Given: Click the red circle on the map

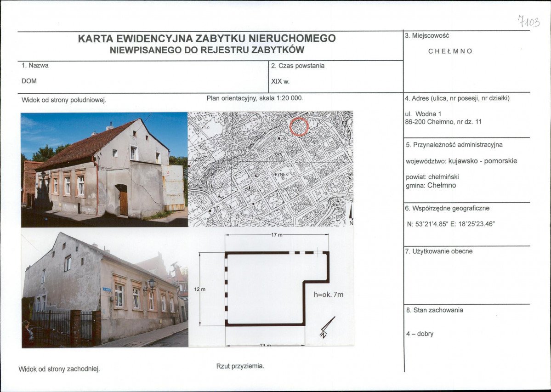Looking at the screenshot, I should 299,126.
